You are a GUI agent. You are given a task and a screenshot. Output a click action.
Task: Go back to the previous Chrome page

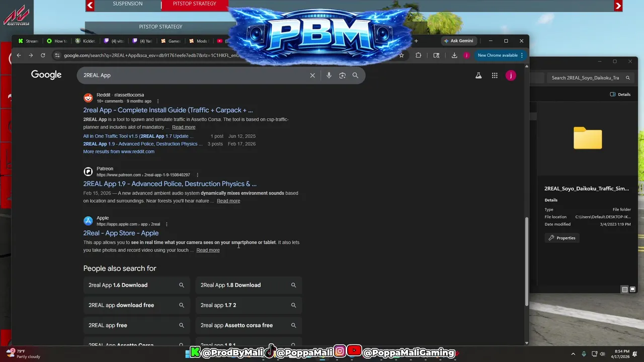(x=19, y=55)
